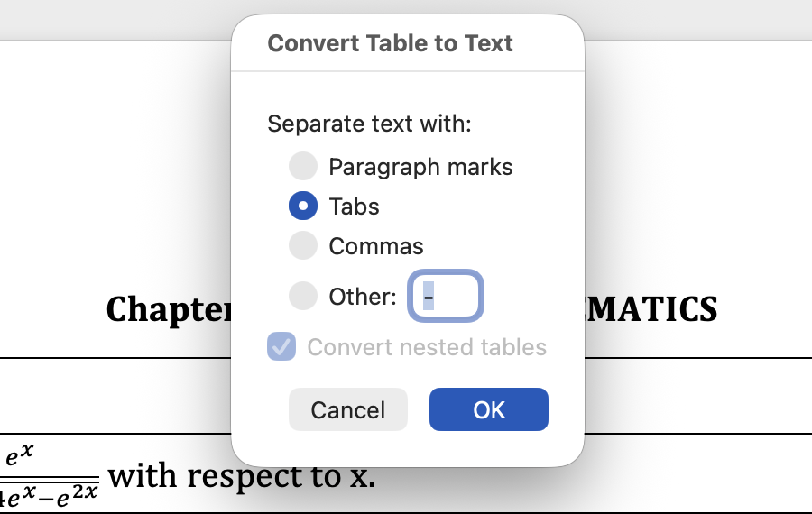Screen dimensions: 812x514
Task: Select the Other separator radio button
Action: [x=303, y=296]
